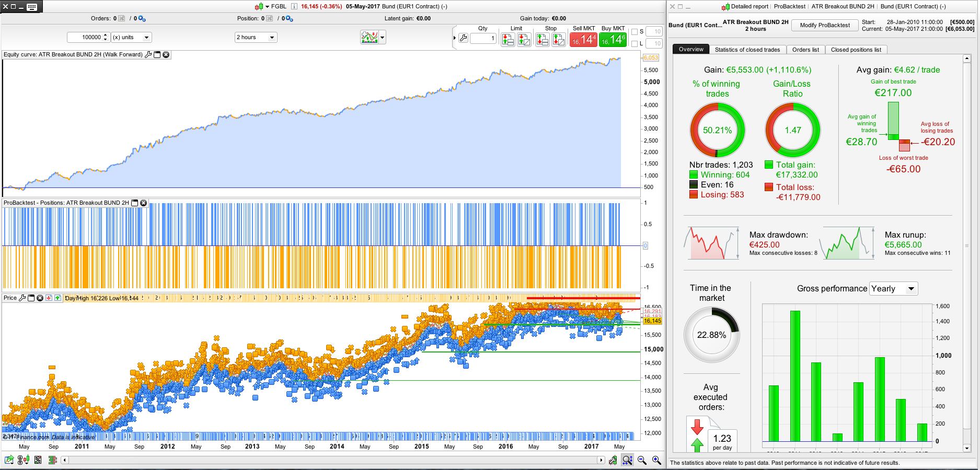Click the L limit value field

654,44
